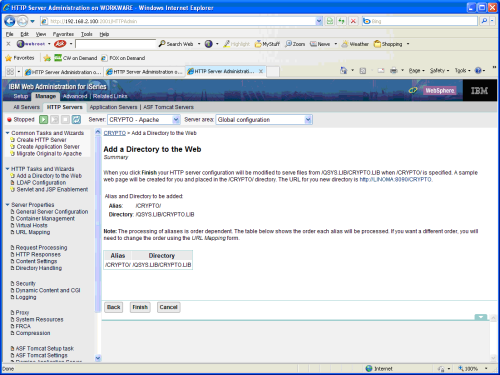Click the Refresh page icon
Screen dimensions: 500x375
coord(341,21)
